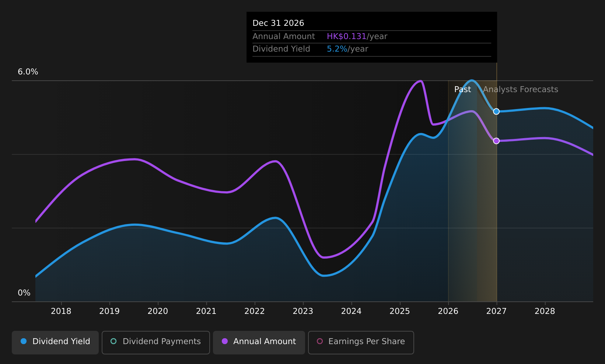Click the 6.0% y-axis label
605x364 pixels.
(28, 72)
